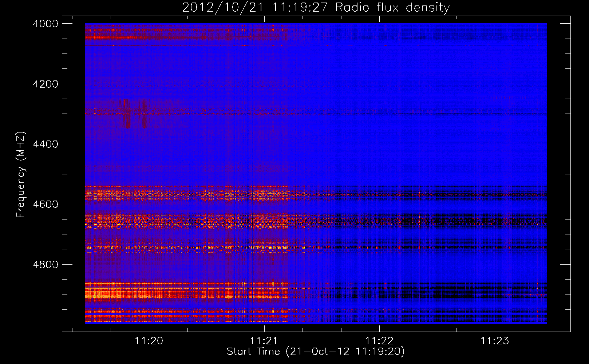Click the 4400 frequency tick label

point(46,144)
